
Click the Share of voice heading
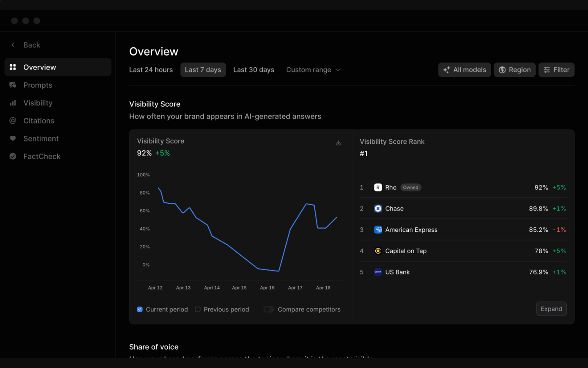pyautogui.click(x=154, y=347)
